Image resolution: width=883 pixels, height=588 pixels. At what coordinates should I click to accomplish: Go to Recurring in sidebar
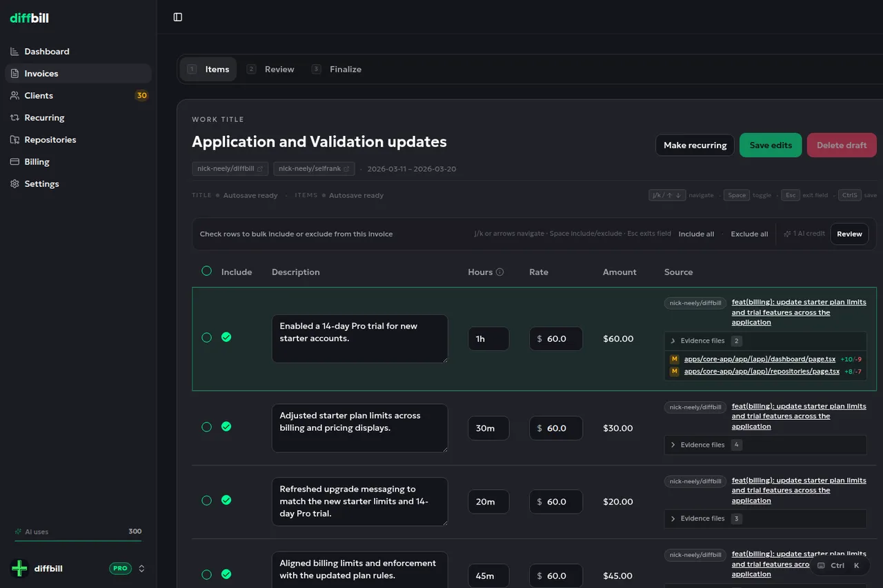(78, 118)
